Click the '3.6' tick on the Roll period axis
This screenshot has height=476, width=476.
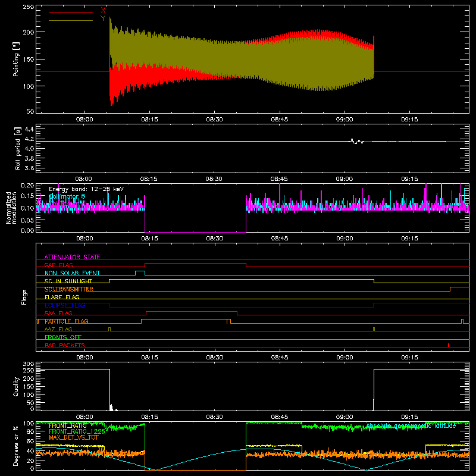point(29,168)
